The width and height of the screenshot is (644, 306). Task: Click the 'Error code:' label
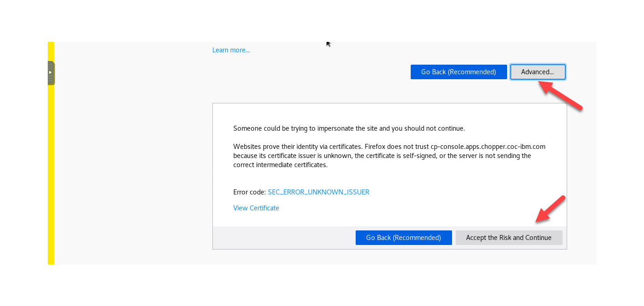(x=249, y=192)
